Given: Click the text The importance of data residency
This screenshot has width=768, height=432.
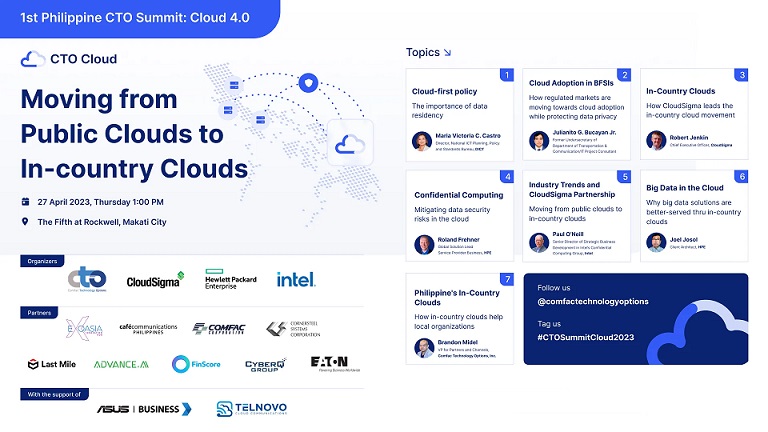Looking at the screenshot, I should click(x=449, y=111).
